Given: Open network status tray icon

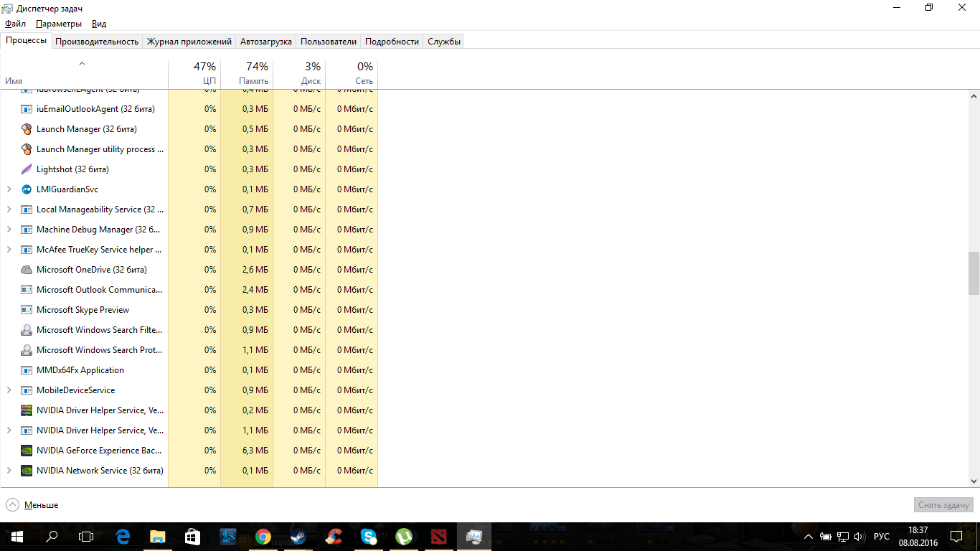Looking at the screenshot, I should point(842,537).
